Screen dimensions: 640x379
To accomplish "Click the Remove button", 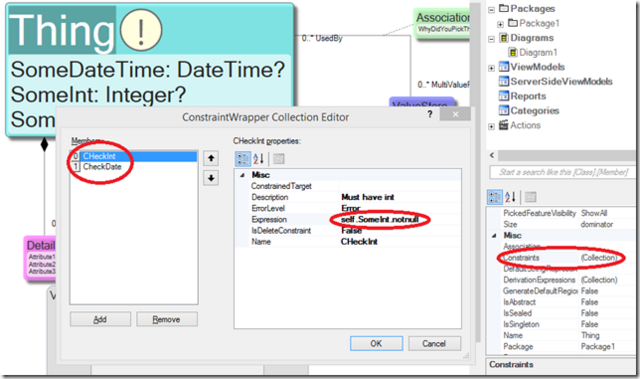I will coord(167,319).
